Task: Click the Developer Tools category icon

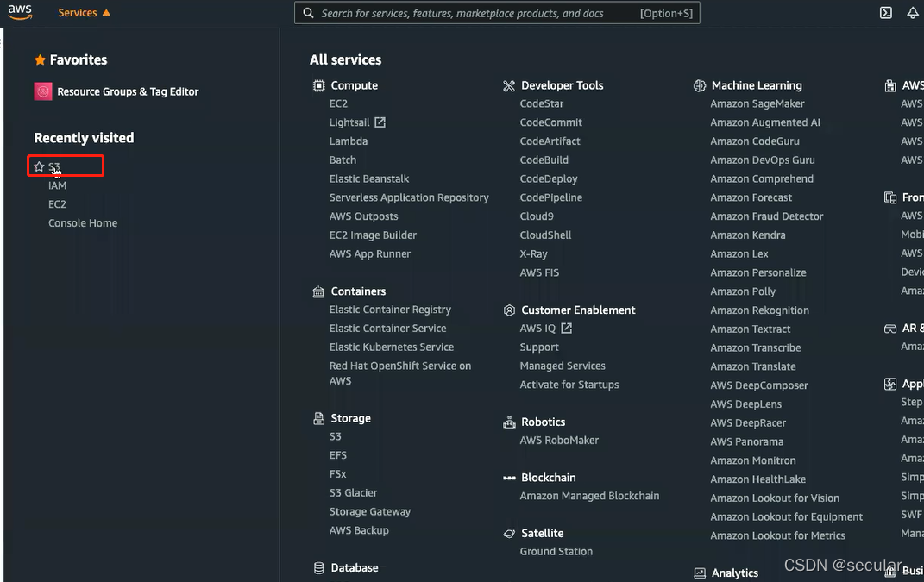Action: point(509,85)
